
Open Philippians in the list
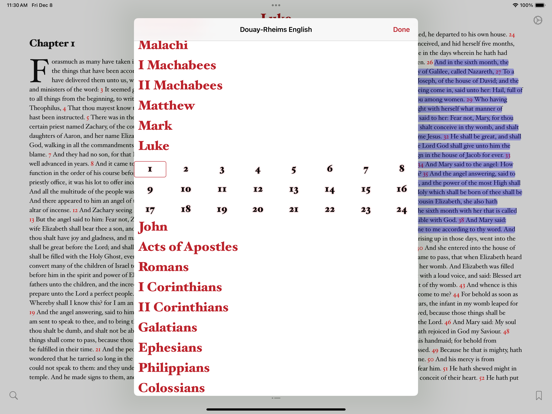tap(174, 368)
